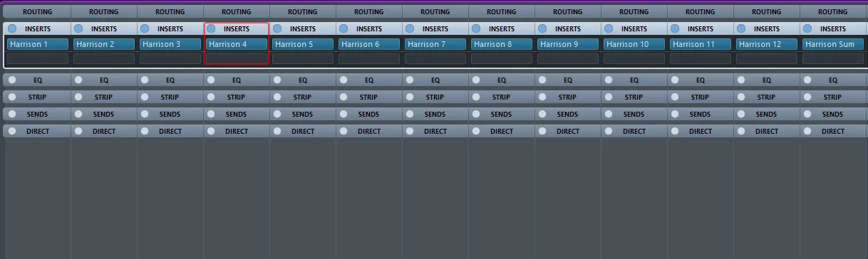The width and height of the screenshot is (868, 259).
Task: Click the INSERTS header of the Harrison 8 channel
Action: [x=502, y=28]
